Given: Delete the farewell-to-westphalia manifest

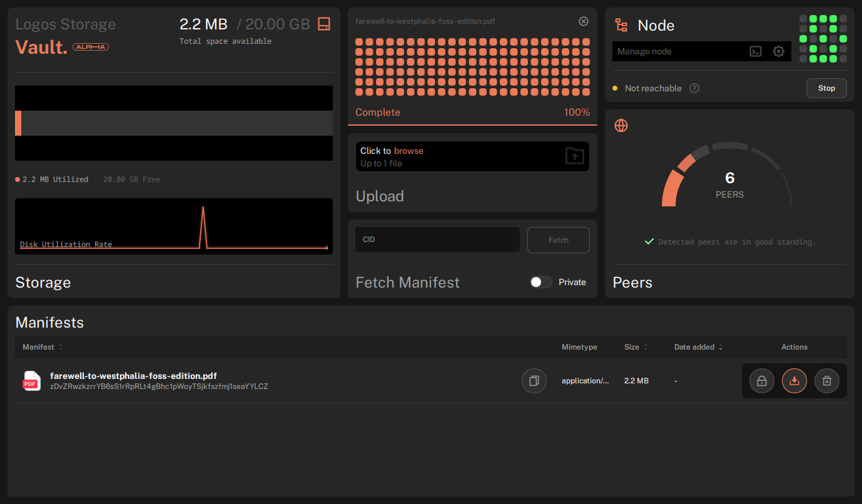Looking at the screenshot, I should [x=827, y=381].
